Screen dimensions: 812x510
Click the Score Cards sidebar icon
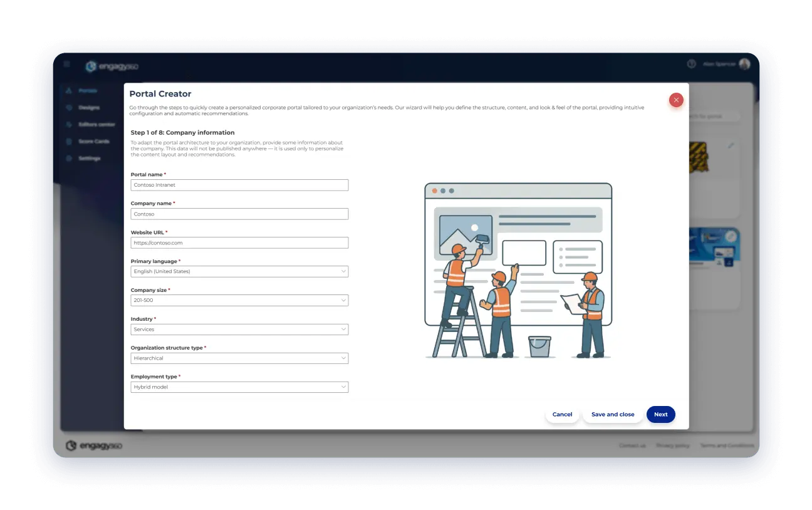click(70, 142)
